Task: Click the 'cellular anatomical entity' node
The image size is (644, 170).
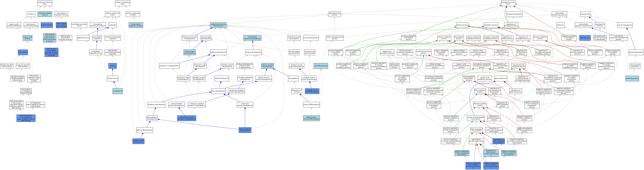Action: pos(113,14)
